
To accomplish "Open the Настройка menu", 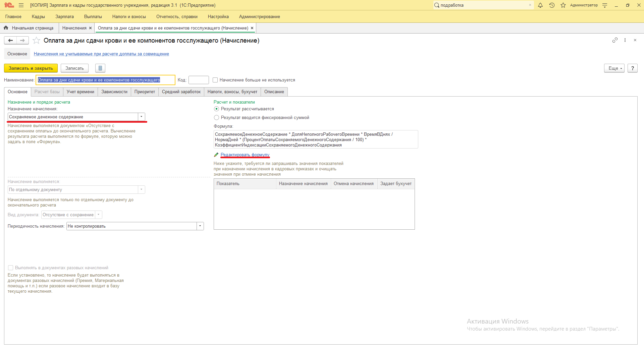I will [218, 16].
